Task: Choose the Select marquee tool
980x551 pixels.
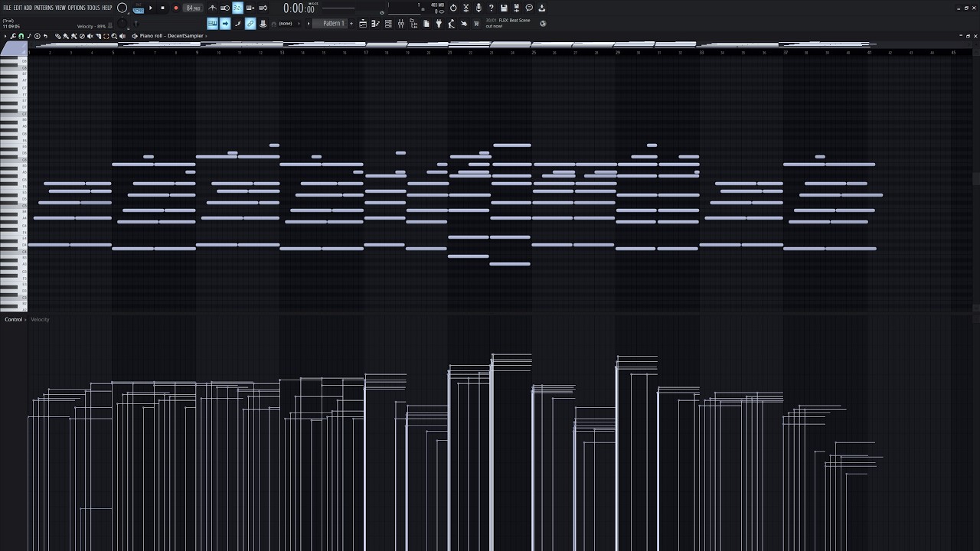Action: [106, 36]
